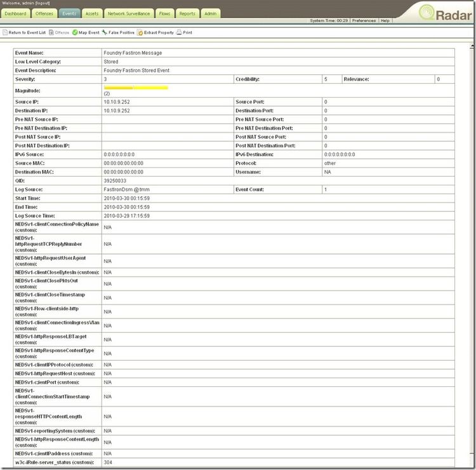Open the Flows tab
Viewport: 476px width, 470px height.
click(x=164, y=13)
